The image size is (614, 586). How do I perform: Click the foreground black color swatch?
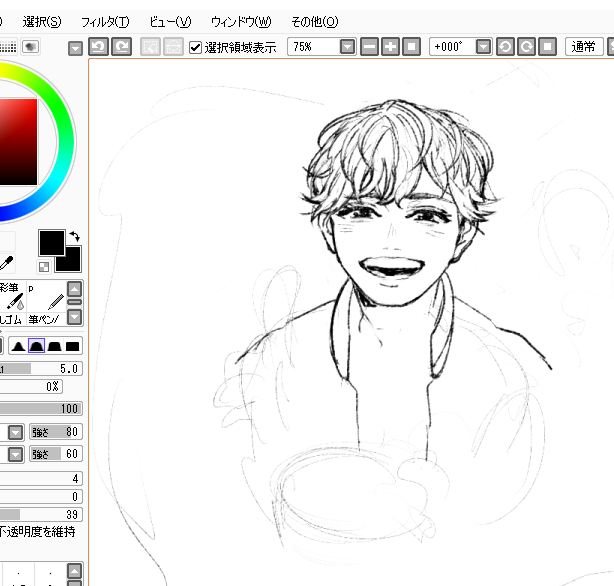tap(52, 243)
